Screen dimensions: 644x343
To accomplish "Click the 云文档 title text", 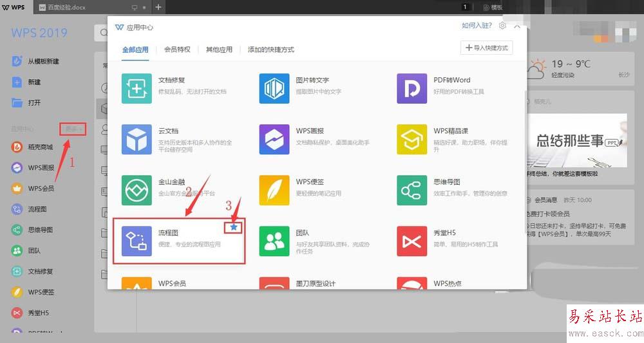I will click(168, 131).
